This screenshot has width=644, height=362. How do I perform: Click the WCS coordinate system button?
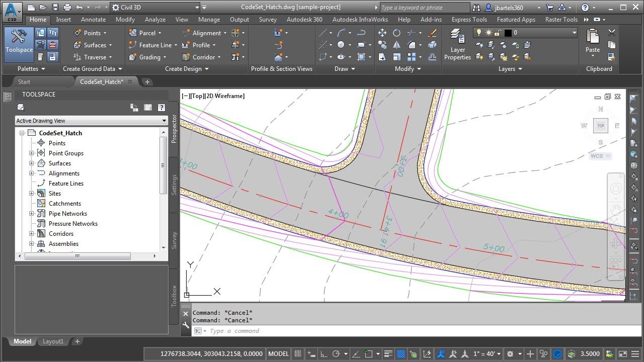click(x=600, y=156)
